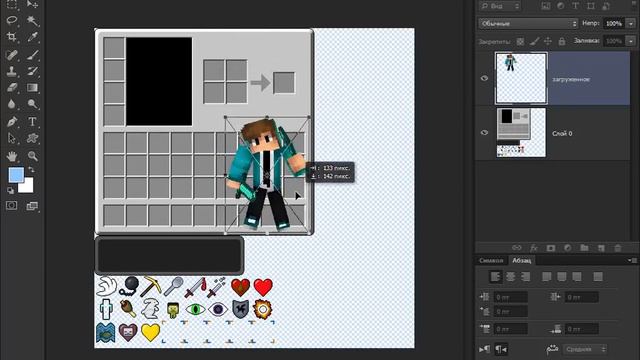The width and height of the screenshot is (640, 360).
Task: Open the paragraph panel flyout menu
Action: coord(632,260)
